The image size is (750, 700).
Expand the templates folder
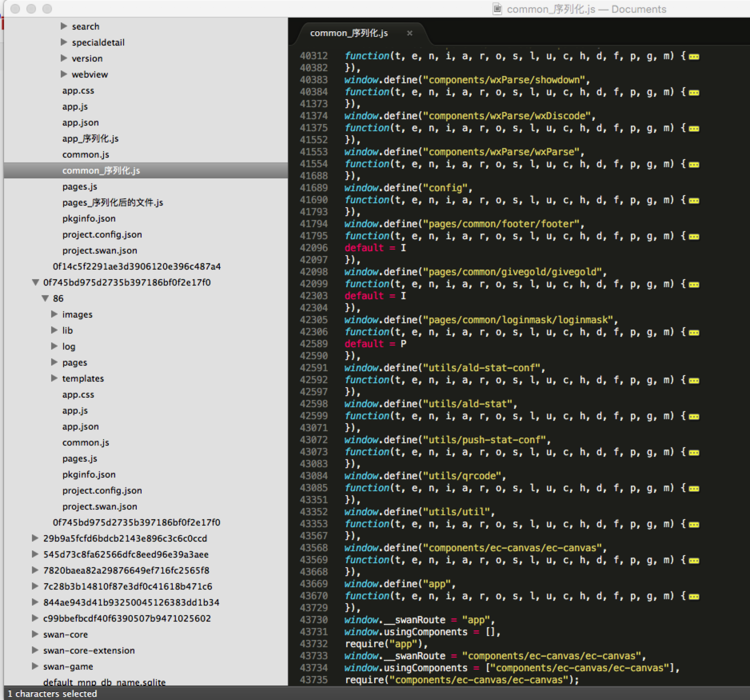[54, 378]
